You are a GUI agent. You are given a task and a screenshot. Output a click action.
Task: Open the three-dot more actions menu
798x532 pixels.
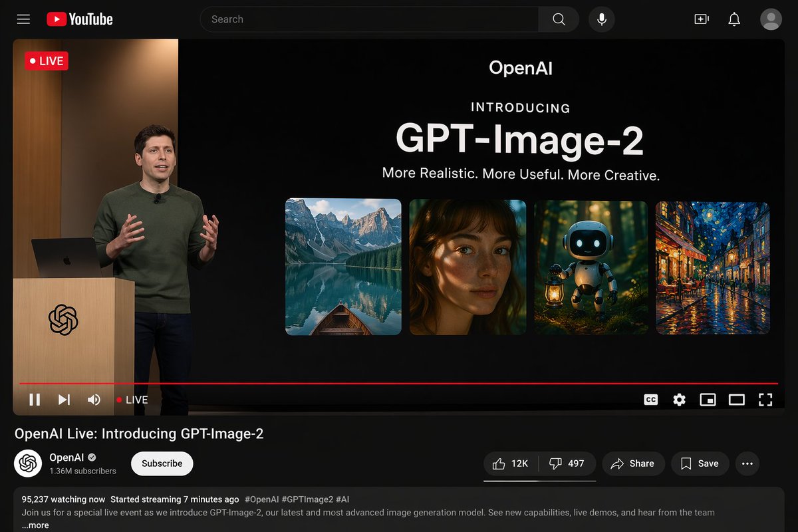pyautogui.click(x=747, y=464)
